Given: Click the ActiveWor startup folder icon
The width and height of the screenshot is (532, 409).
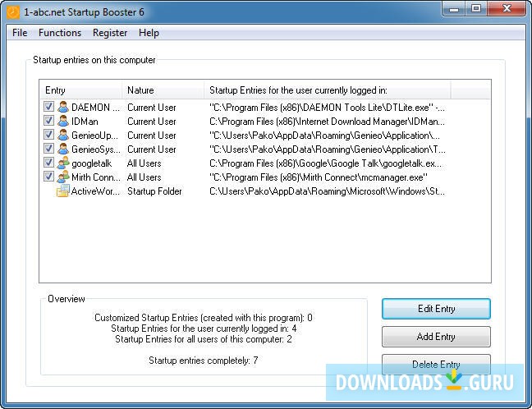Looking at the screenshot, I should coord(63,191).
